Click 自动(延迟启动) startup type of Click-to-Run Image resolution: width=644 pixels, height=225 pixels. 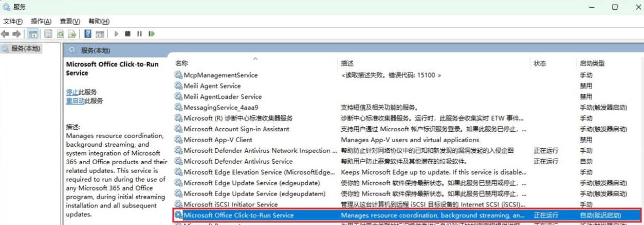point(600,215)
